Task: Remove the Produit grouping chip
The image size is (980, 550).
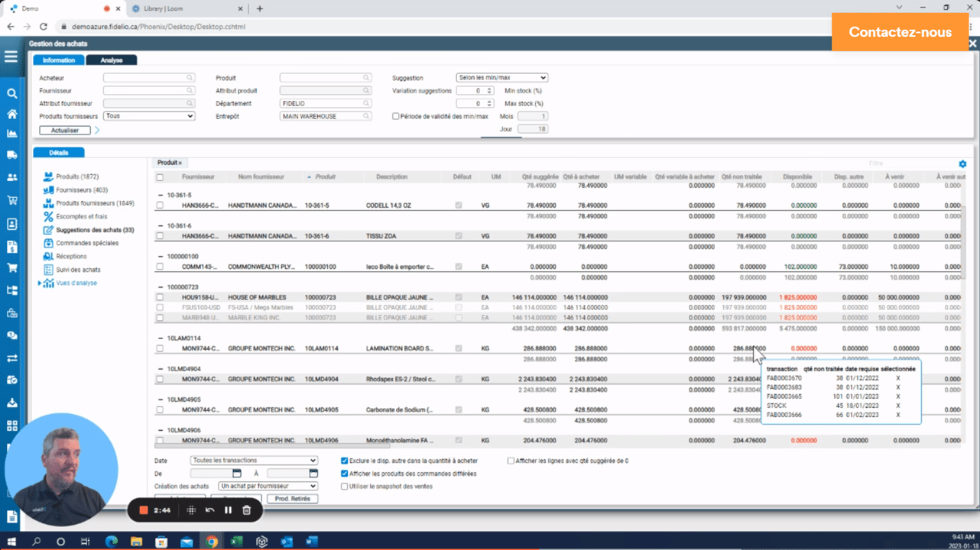Action: point(180,163)
